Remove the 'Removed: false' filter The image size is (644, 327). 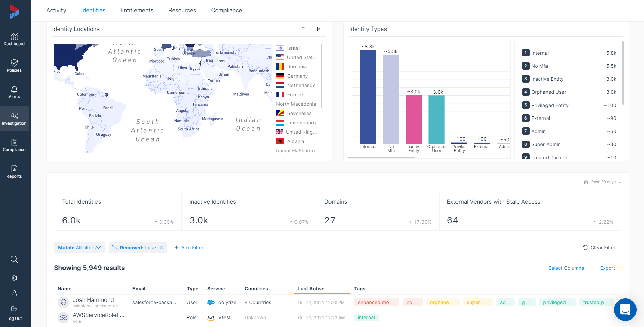(162, 248)
